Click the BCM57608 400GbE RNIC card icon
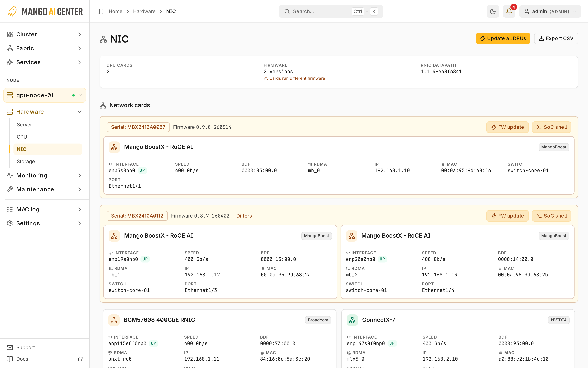The width and height of the screenshot is (588, 368). point(114,320)
